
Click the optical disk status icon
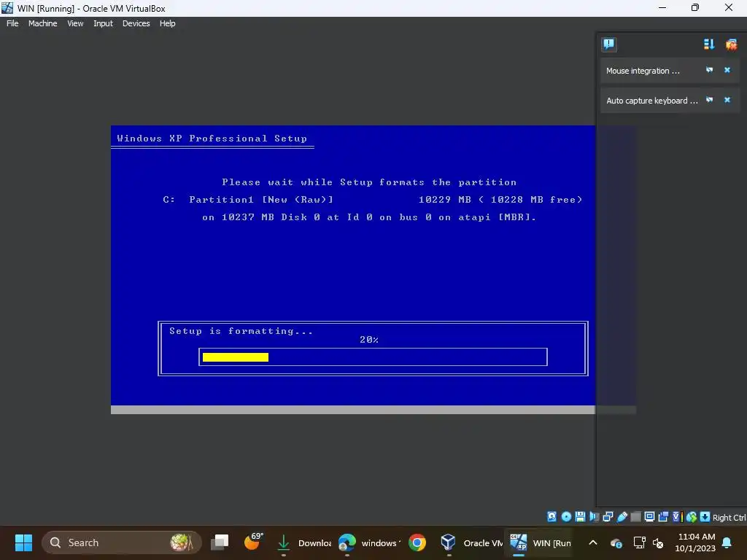[x=566, y=517]
